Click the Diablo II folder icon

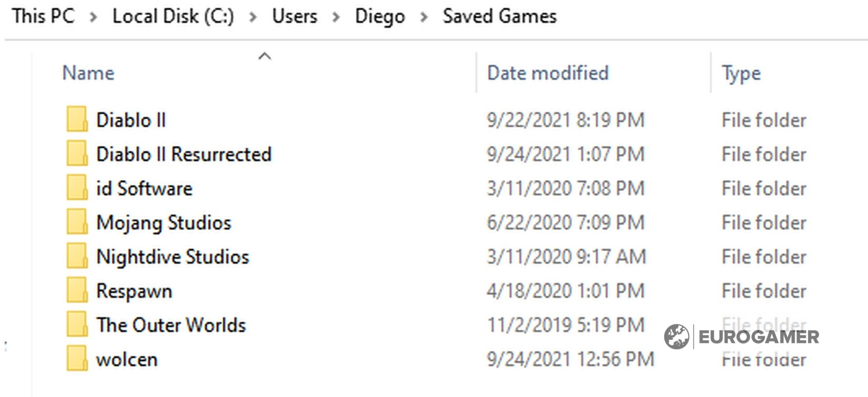click(x=77, y=119)
